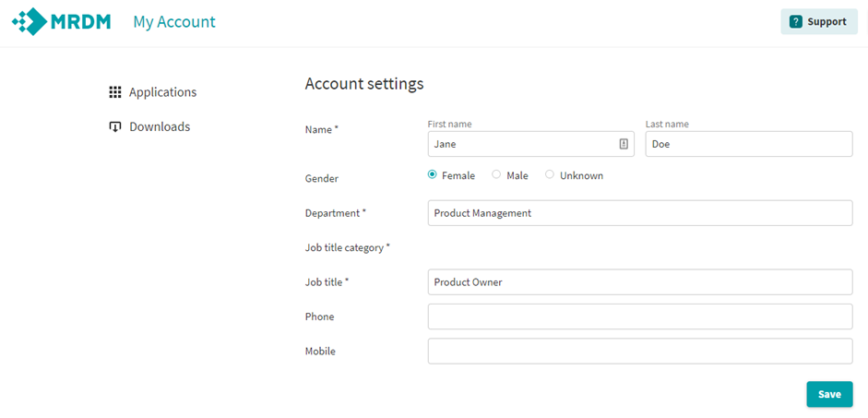Click into the Last name field

tap(749, 144)
